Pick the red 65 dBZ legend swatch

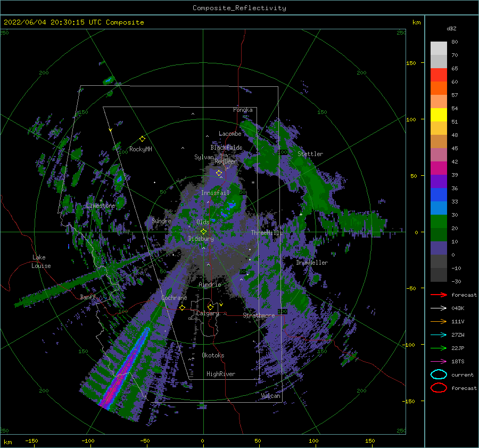pyautogui.click(x=439, y=75)
